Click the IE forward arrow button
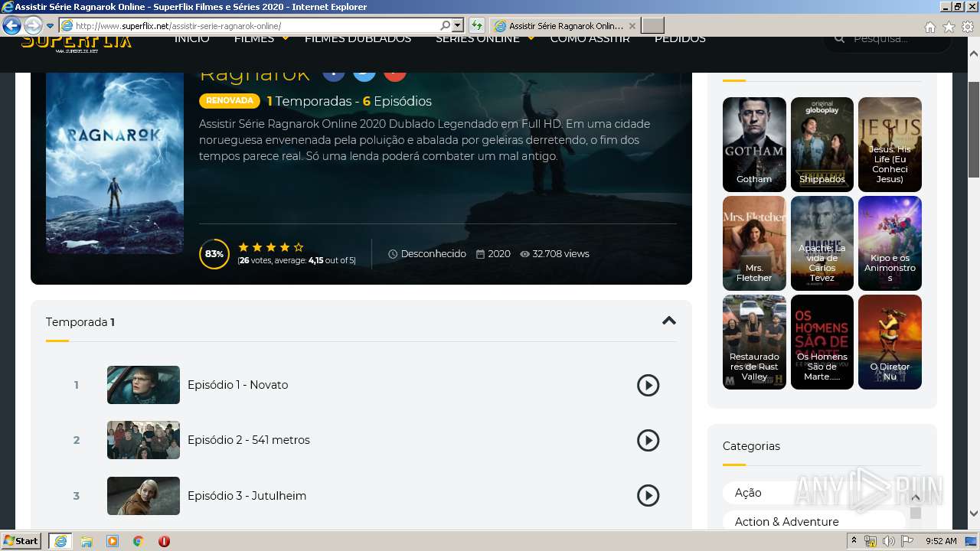 pyautogui.click(x=33, y=26)
